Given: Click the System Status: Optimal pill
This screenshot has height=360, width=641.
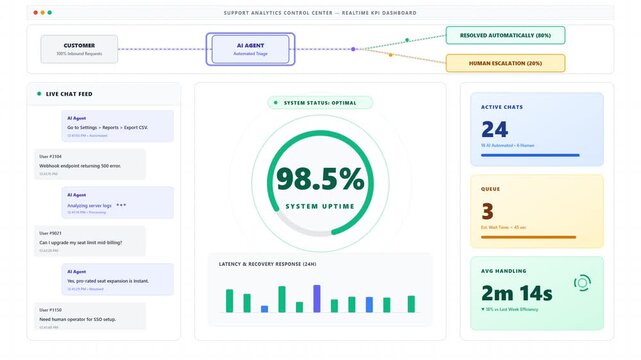Looking at the screenshot, I should tap(320, 103).
